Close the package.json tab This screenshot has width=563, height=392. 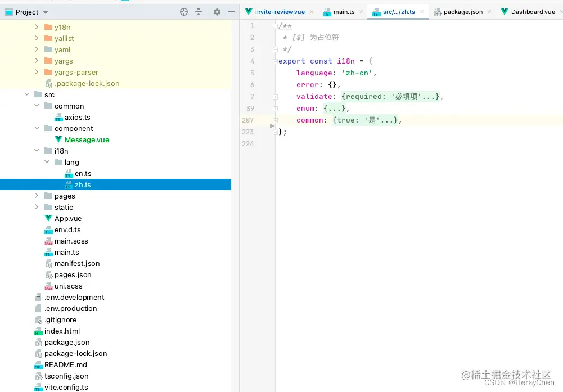[x=489, y=12]
